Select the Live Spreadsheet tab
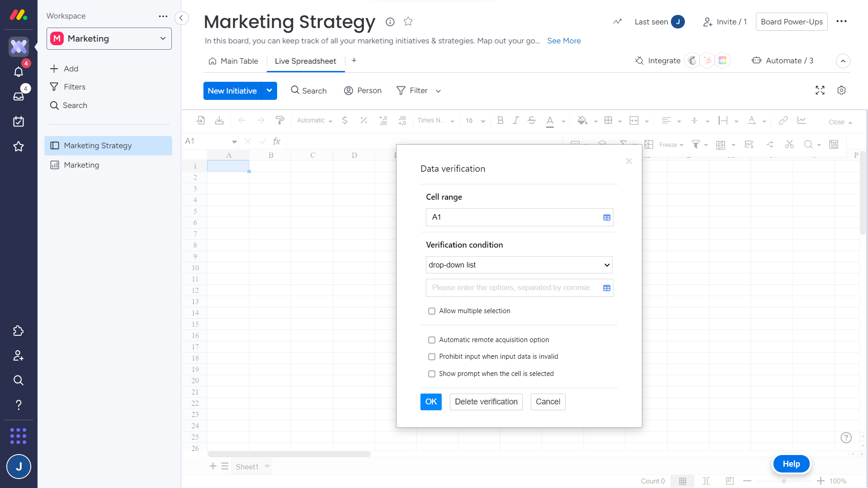 pyautogui.click(x=305, y=61)
